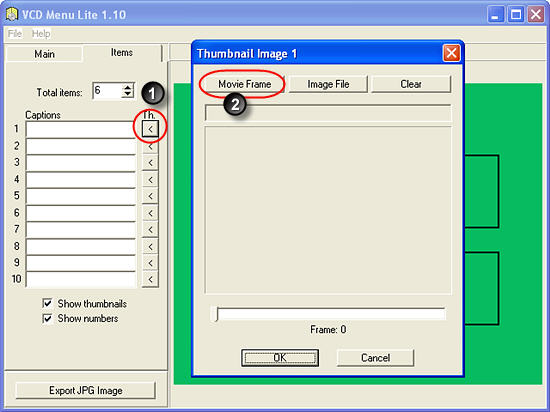The width and height of the screenshot is (550, 412).
Task: Choose the Image File button
Action: (x=328, y=84)
